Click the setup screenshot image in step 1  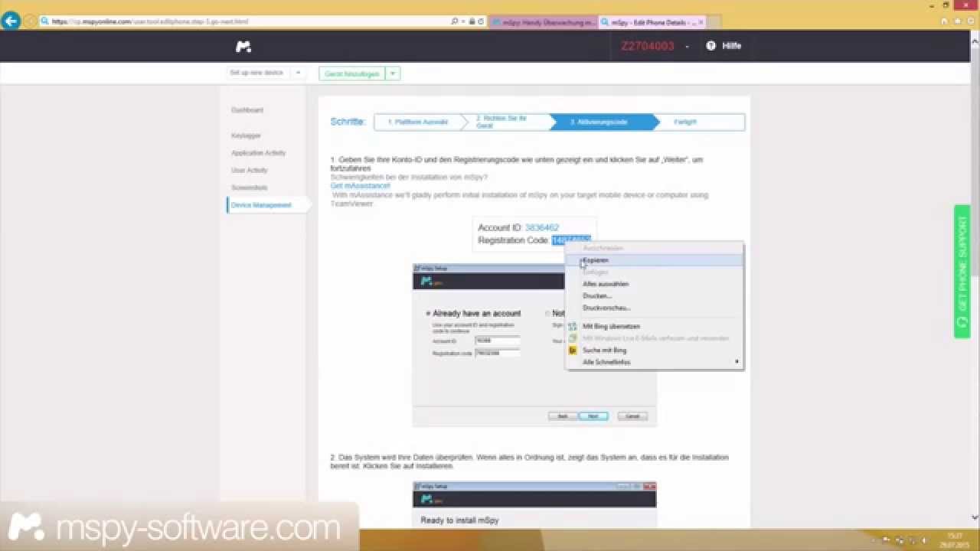(534, 345)
